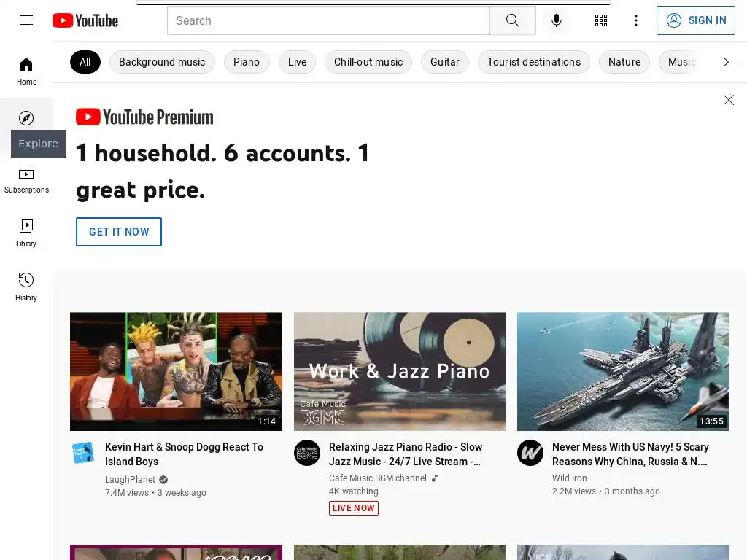Viewport: 747px width, 560px height.
Task: Select the Tourist destinations chip
Action: click(x=533, y=62)
